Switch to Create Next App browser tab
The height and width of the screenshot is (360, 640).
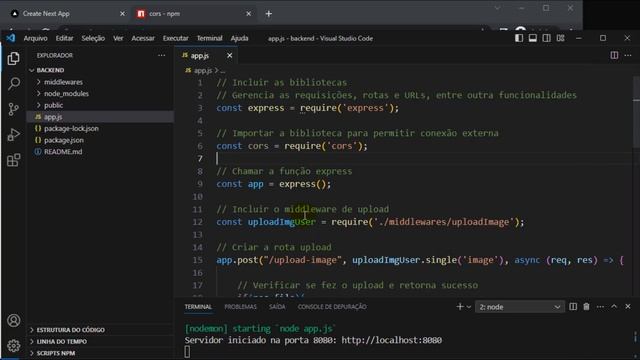click(x=67, y=13)
